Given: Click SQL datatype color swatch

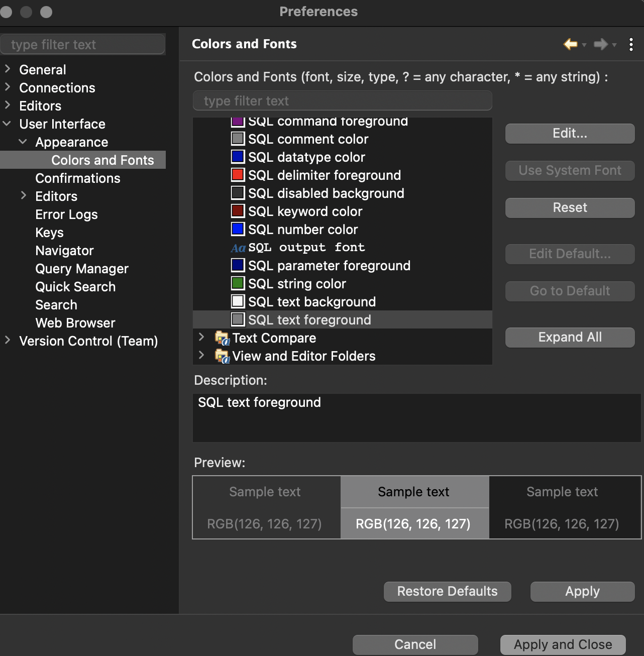Looking at the screenshot, I should pos(238,157).
